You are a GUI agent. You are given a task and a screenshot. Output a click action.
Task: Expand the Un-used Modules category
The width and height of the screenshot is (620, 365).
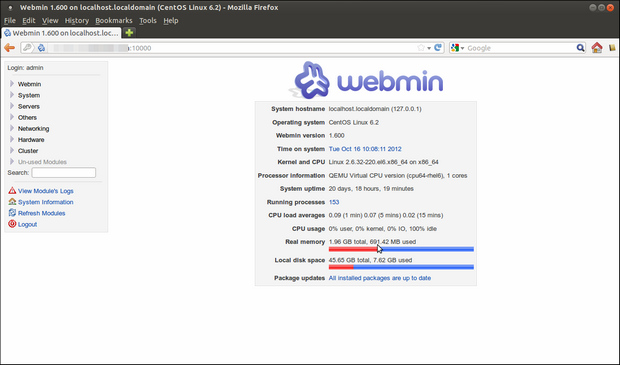click(x=12, y=161)
